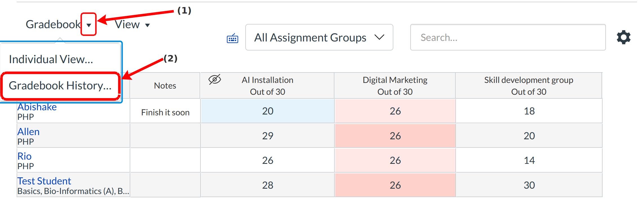The height and width of the screenshot is (205, 644).
Task: Open Gradebook settings gear
Action: coord(623,37)
